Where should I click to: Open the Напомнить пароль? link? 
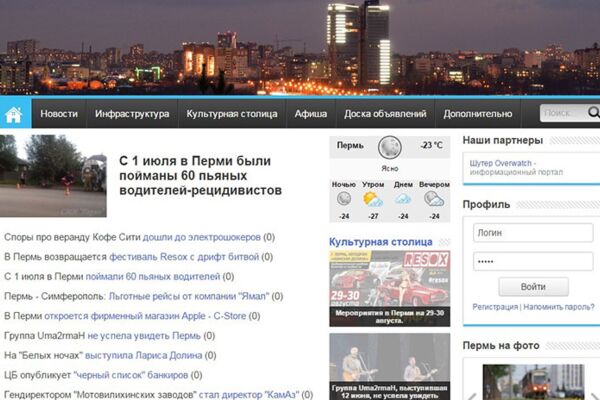559,307
